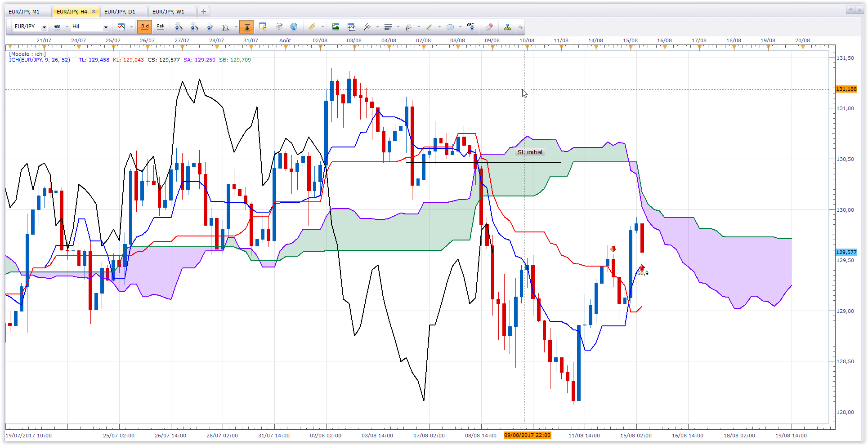Toggle the auto-fit vertical scale button
This screenshot has width=868, height=445.
[247, 27]
